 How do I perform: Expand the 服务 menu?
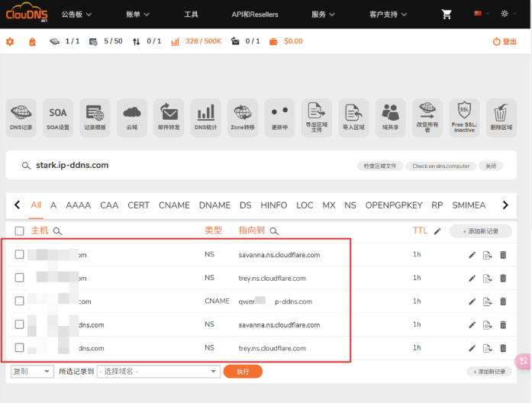[323, 15]
